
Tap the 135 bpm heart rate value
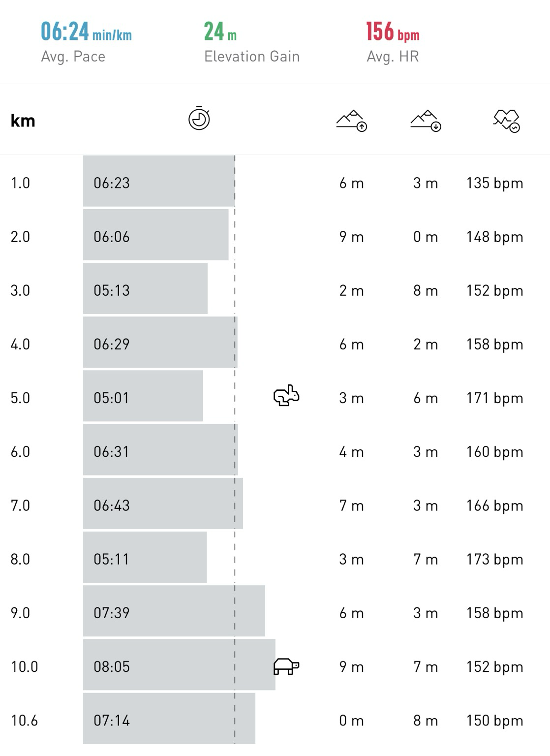[494, 184]
